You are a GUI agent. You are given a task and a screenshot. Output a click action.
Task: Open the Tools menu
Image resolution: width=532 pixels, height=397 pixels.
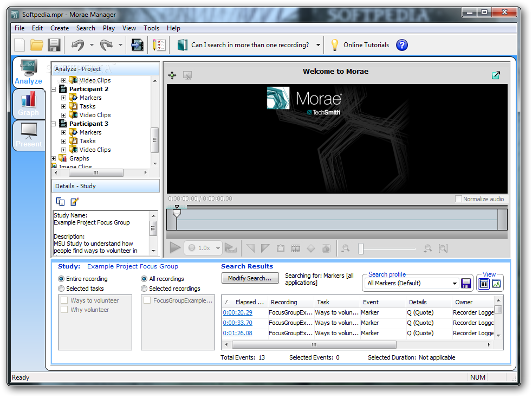coord(151,28)
